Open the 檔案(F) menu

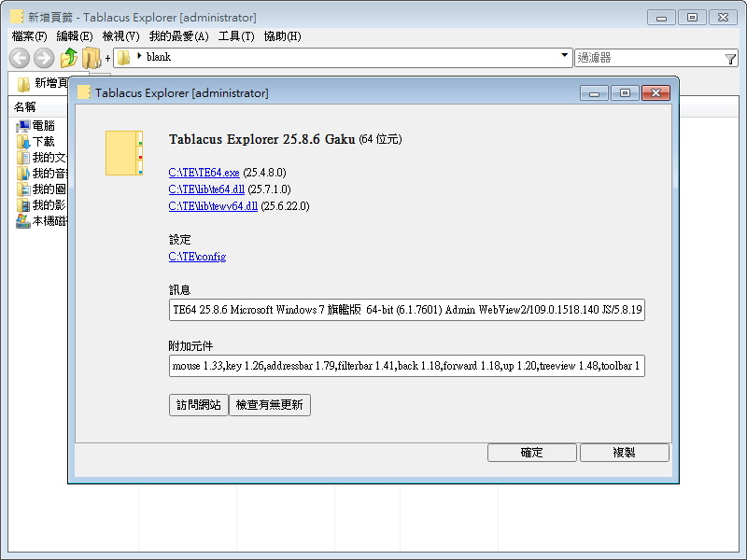(x=30, y=36)
